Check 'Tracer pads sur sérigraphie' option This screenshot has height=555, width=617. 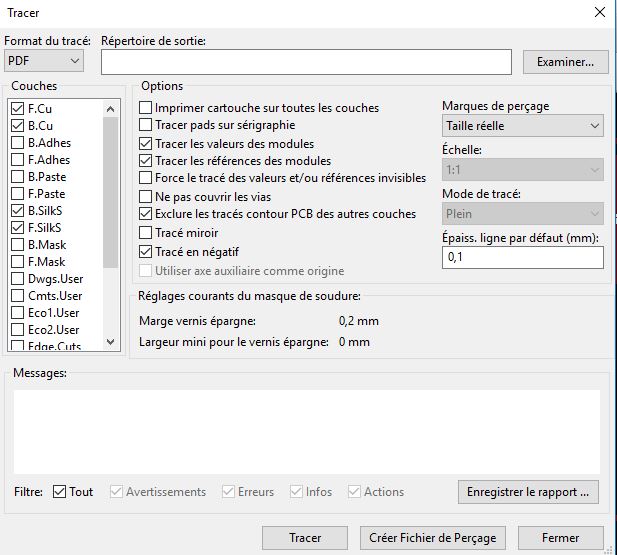point(146,125)
